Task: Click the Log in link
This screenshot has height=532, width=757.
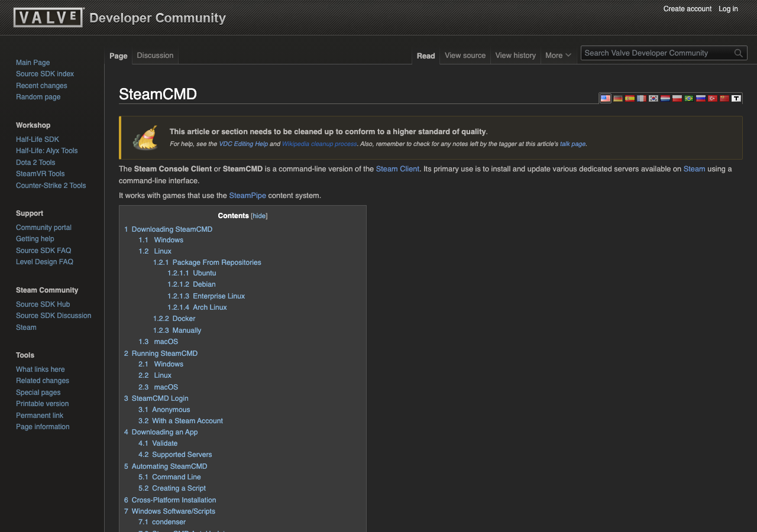Action: click(x=728, y=9)
